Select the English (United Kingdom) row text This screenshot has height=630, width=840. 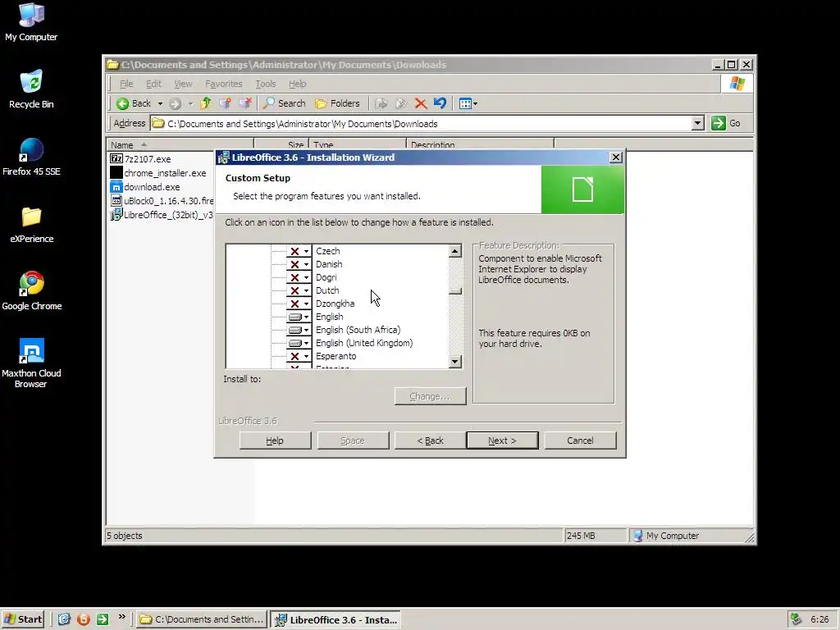coord(364,343)
